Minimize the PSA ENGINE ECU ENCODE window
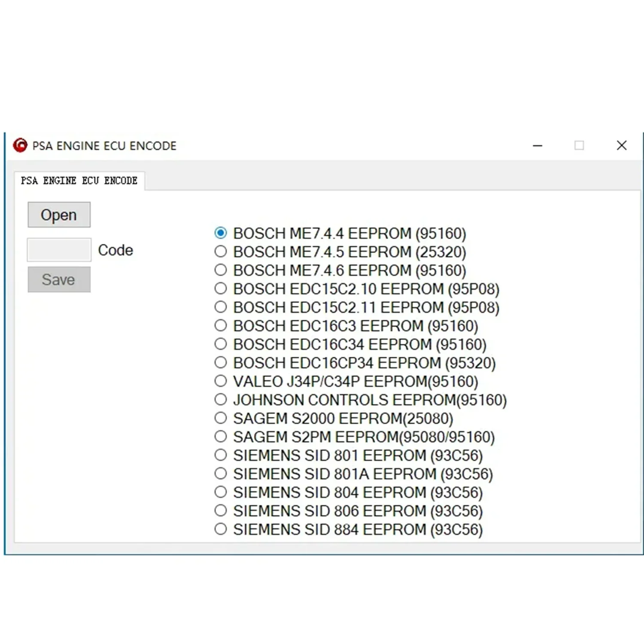The image size is (644, 644). point(538,146)
